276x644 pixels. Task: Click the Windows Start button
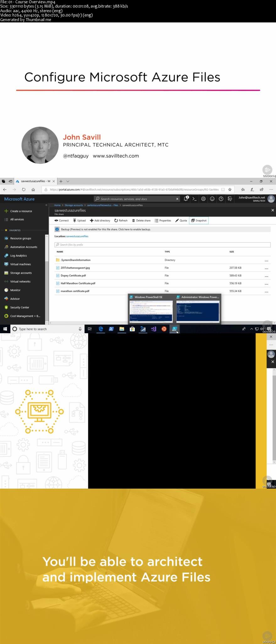click(5, 329)
